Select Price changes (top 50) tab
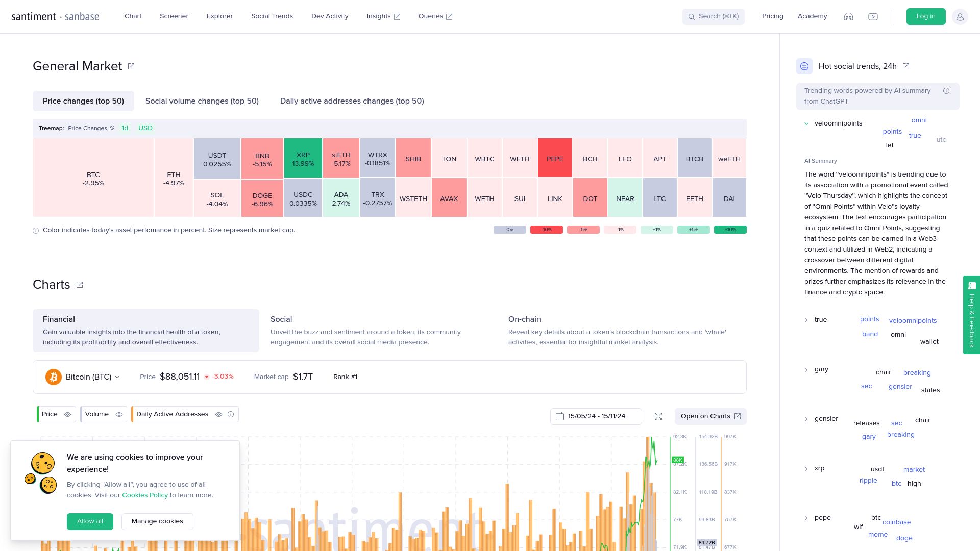This screenshot has width=980, height=551. click(x=83, y=101)
